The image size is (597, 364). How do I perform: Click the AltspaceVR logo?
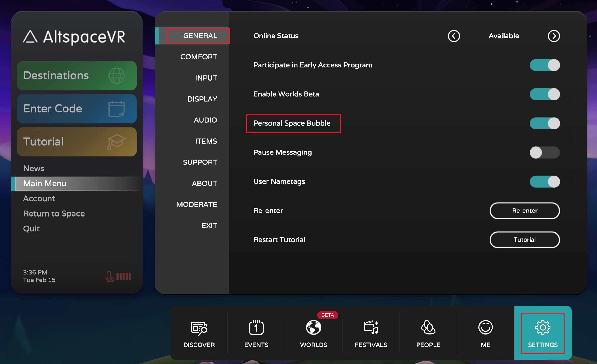coord(74,37)
